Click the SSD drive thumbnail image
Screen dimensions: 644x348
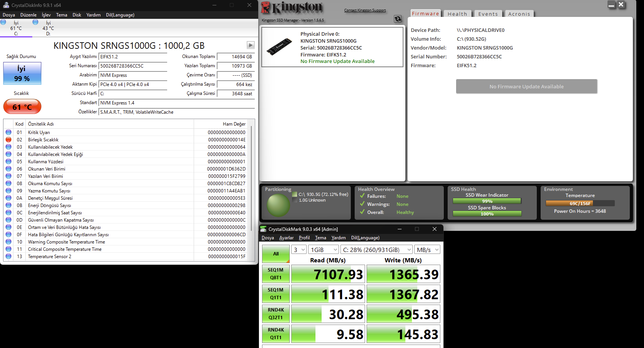coord(279,46)
